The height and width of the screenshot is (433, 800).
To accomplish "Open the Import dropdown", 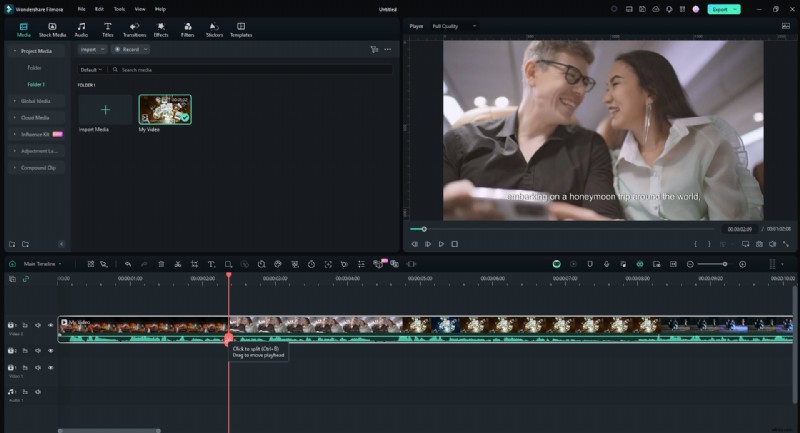I will tap(92, 49).
